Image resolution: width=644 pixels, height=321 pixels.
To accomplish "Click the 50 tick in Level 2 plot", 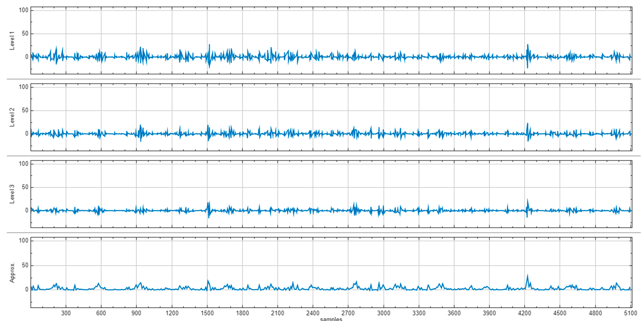I will [25, 110].
